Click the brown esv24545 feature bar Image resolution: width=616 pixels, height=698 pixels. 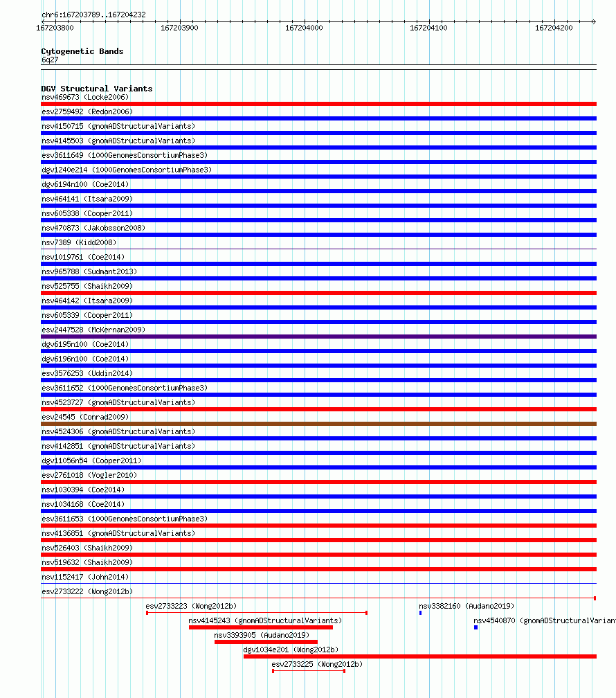(318, 424)
